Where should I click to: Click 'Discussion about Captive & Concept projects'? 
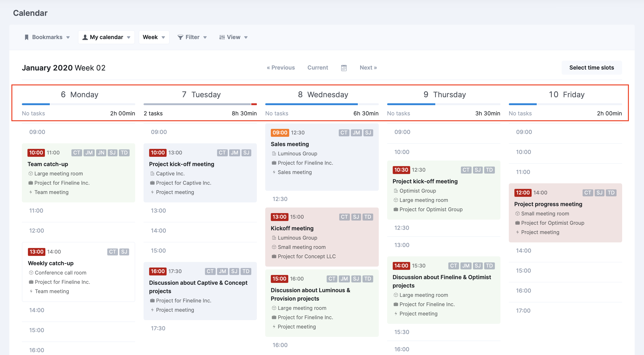pos(198,287)
